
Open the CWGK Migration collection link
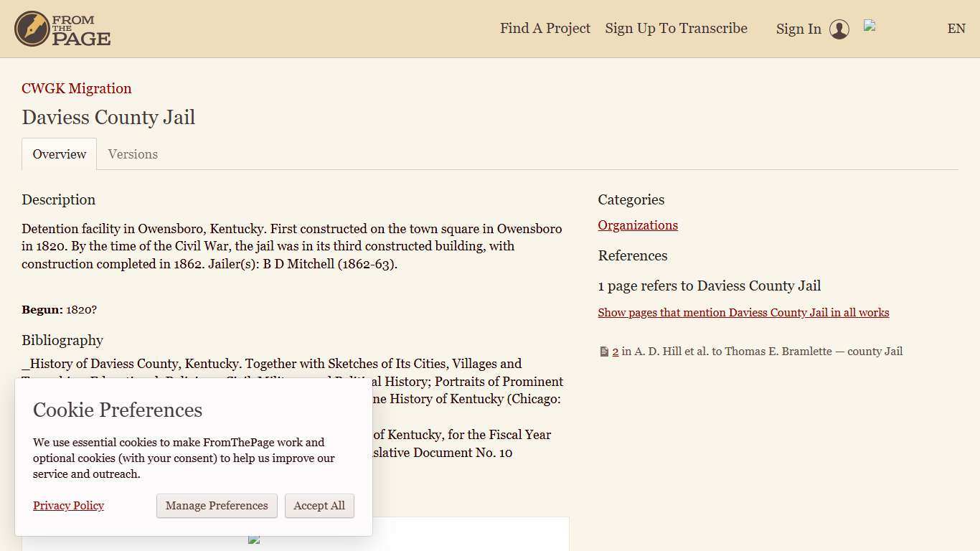pos(77,89)
